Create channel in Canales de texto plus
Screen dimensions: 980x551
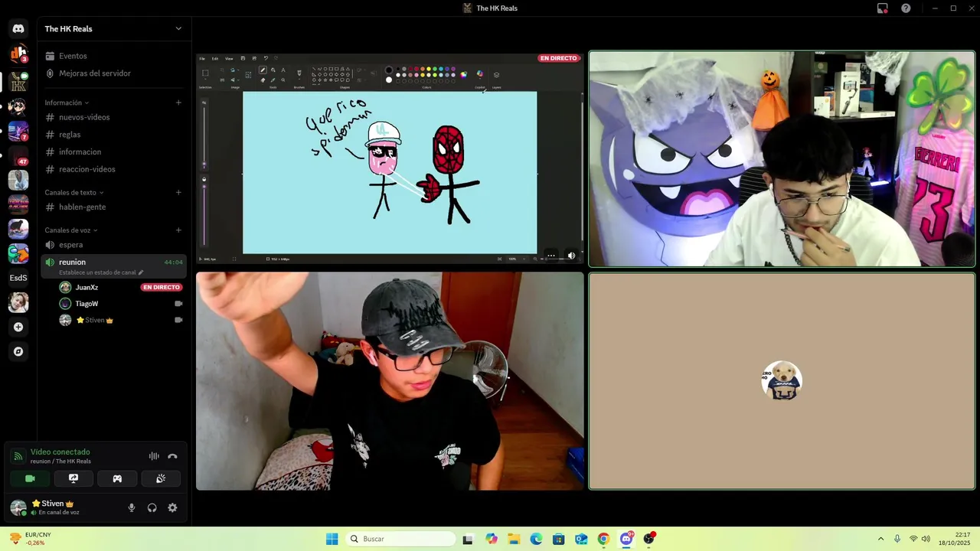click(x=178, y=192)
